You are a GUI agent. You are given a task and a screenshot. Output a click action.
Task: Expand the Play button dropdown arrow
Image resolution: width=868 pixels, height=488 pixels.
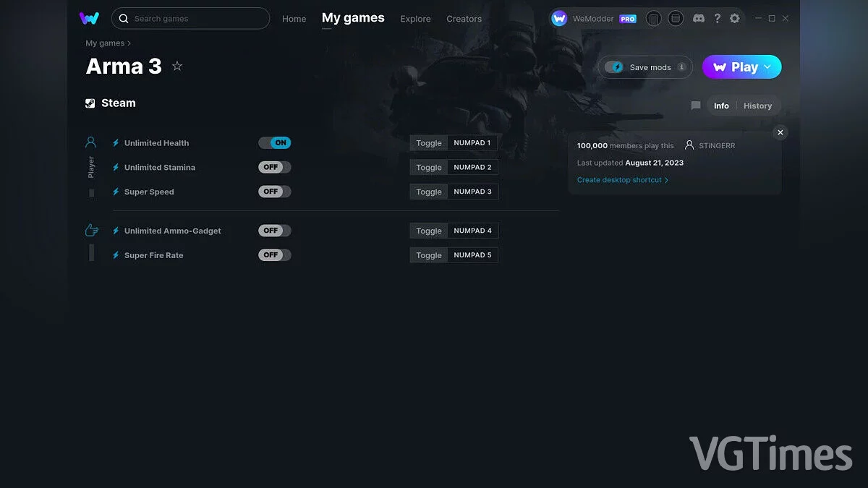click(767, 67)
